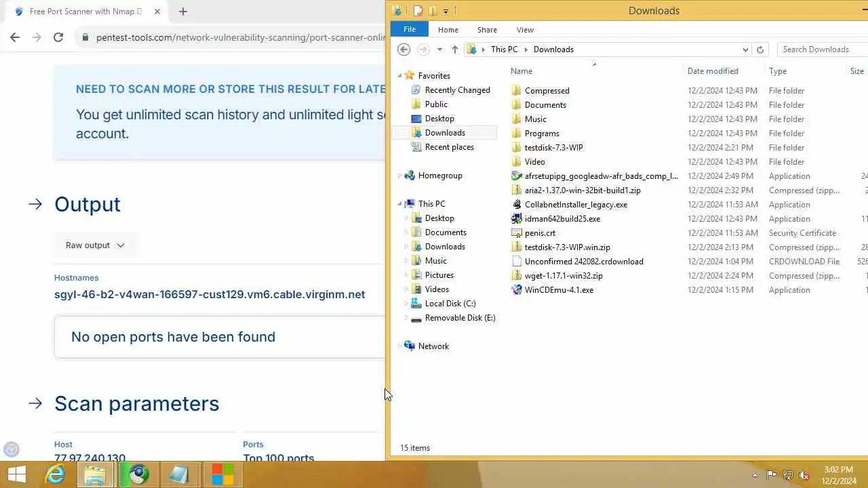Click the network tray icon
868x488 pixels.
[787, 475]
